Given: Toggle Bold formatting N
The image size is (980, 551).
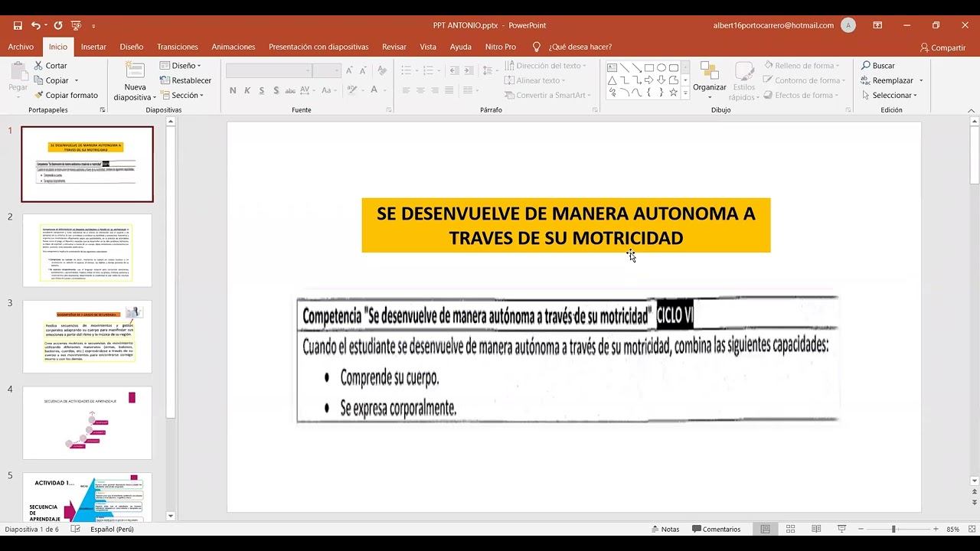Looking at the screenshot, I should (233, 90).
